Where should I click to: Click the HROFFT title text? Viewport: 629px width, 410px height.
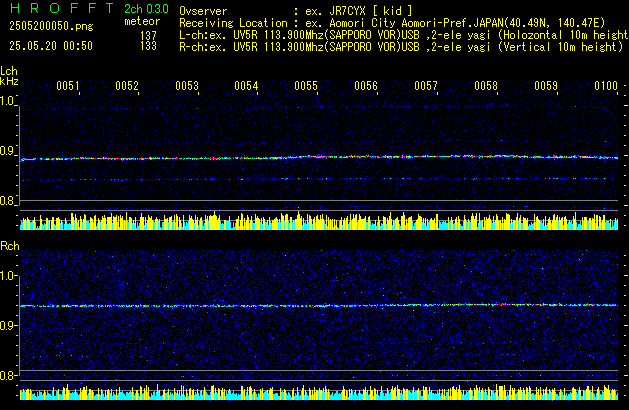[x=62, y=8]
